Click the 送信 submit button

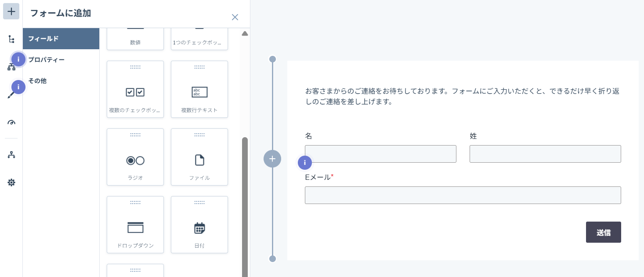[603, 232]
